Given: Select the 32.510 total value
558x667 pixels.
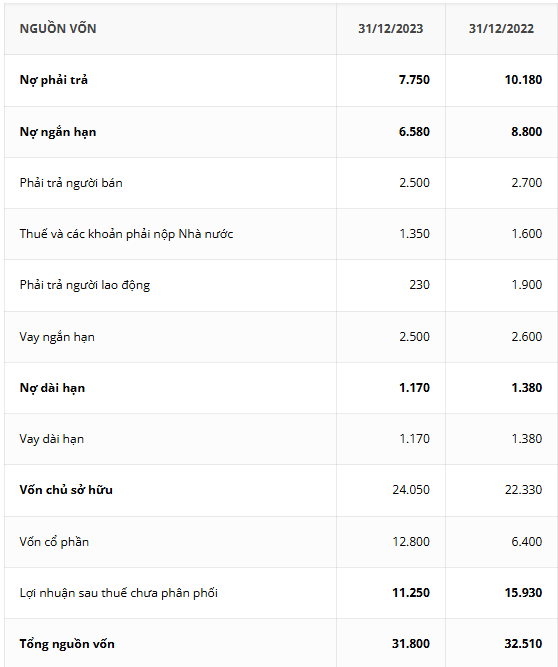Looking at the screenshot, I should point(523,644).
